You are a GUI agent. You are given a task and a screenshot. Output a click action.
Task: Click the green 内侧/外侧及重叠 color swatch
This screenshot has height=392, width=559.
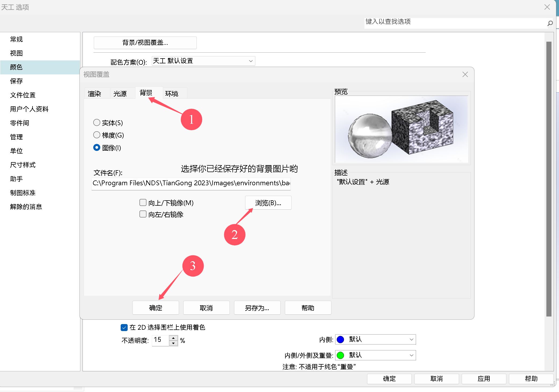[341, 355]
